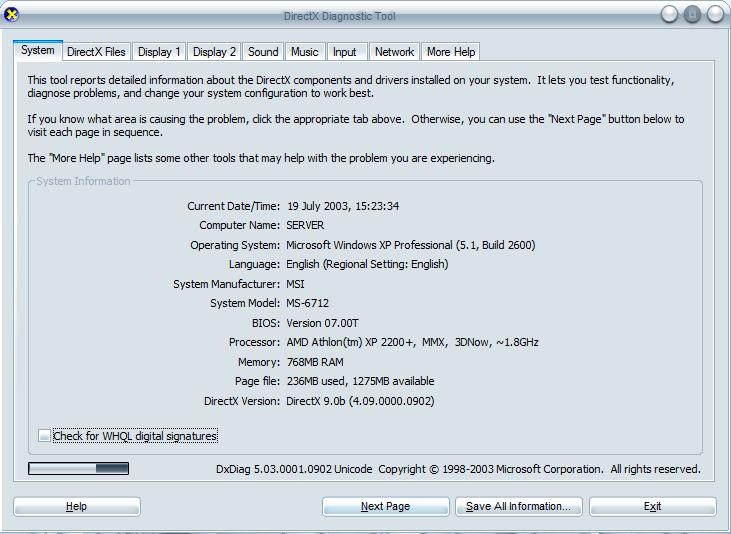
Task: Open the DirectX Files tab
Action: pos(97,52)
